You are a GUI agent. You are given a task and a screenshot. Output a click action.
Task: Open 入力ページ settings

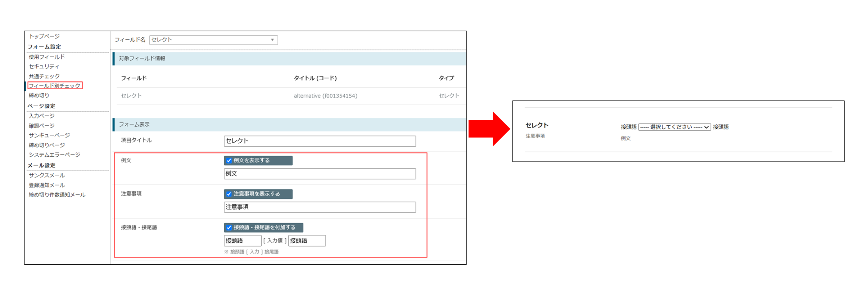[42, 116]
